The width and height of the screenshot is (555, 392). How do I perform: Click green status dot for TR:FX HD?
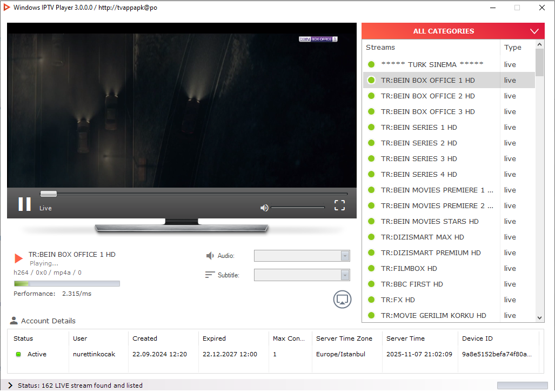(371, 300)
